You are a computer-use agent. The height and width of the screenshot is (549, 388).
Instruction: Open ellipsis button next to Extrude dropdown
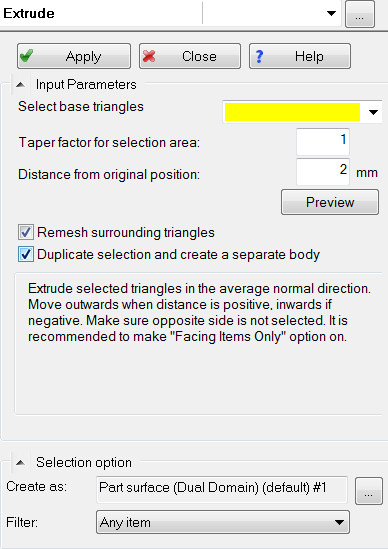(x=360, y=14)
